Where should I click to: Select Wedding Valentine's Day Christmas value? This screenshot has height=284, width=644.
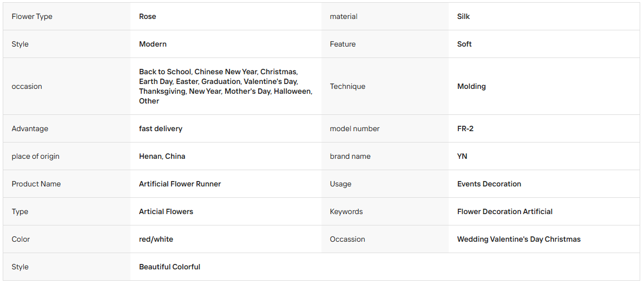click(x=519, y=239)
